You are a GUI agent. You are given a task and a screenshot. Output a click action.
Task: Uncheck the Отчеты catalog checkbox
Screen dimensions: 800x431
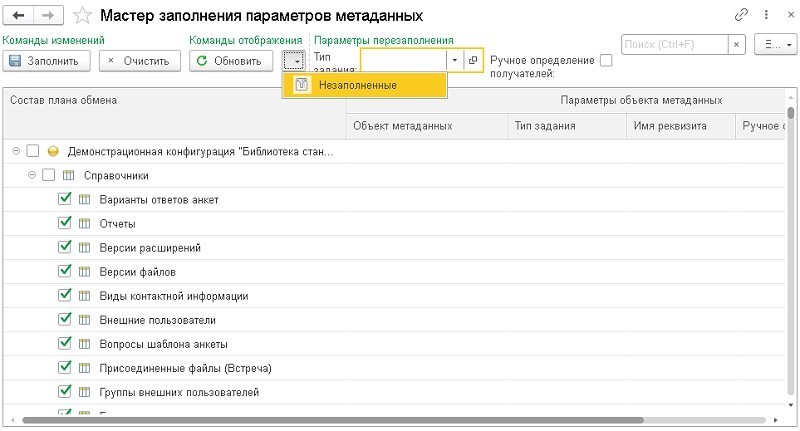tap(66, 223)
